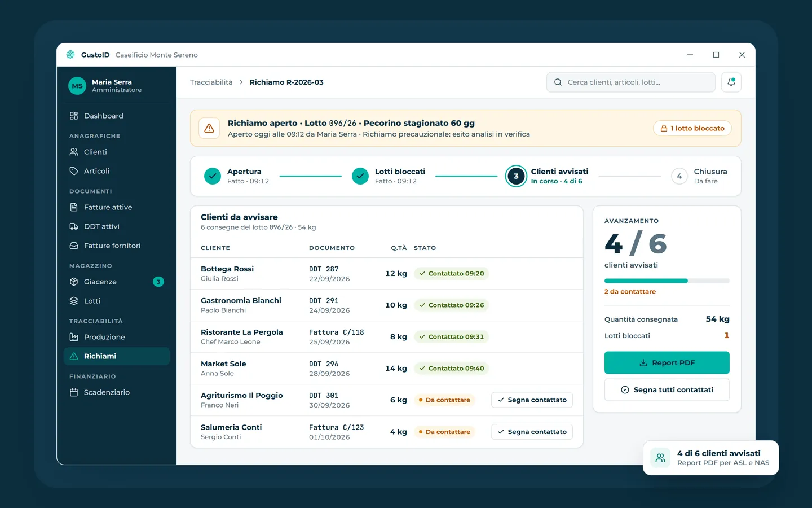This screenshot has height=508, width=812.
Task: Click the step 3 Clienti avvisati circle
Action: pos(516,176)
